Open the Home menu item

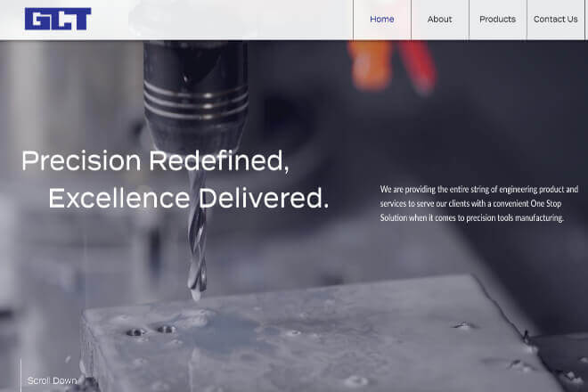381,19
